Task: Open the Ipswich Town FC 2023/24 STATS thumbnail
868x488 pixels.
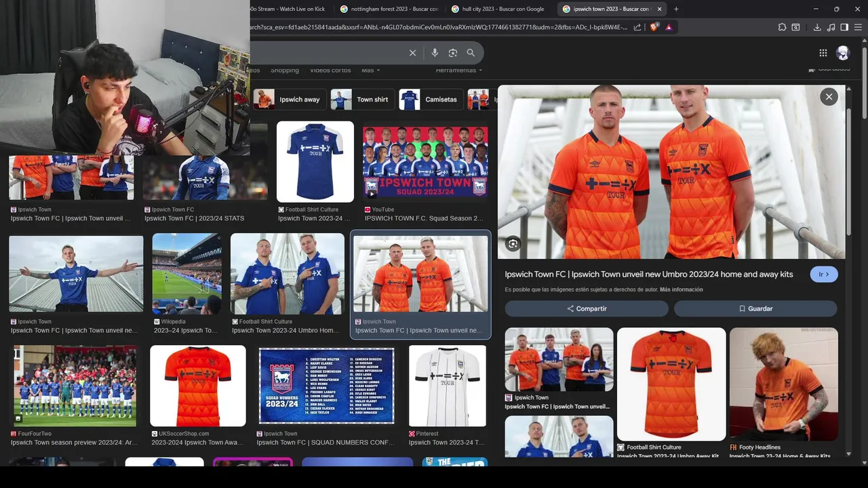Action: point(205,178)
